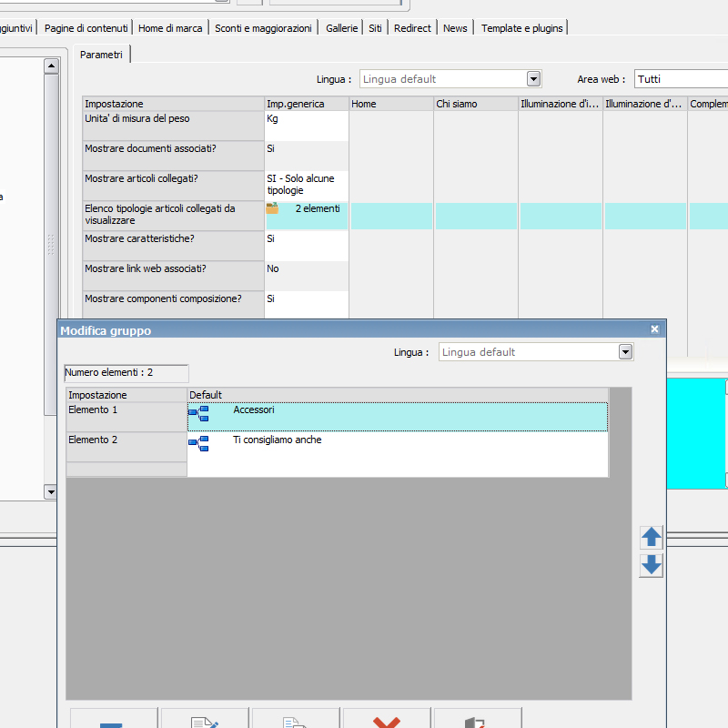This screenshot has height=728, width=728.
Task: Click the highlighted cell under Home column
Action: point(391,216)
